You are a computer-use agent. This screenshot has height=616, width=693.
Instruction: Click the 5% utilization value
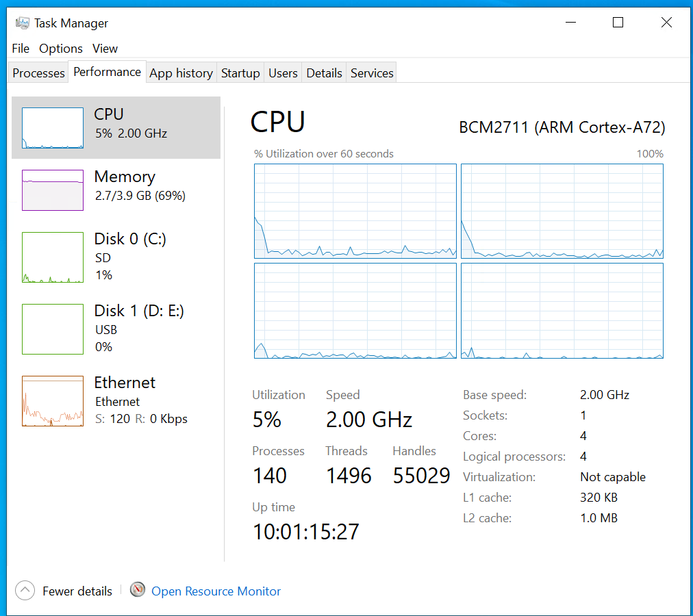[266, 420]
